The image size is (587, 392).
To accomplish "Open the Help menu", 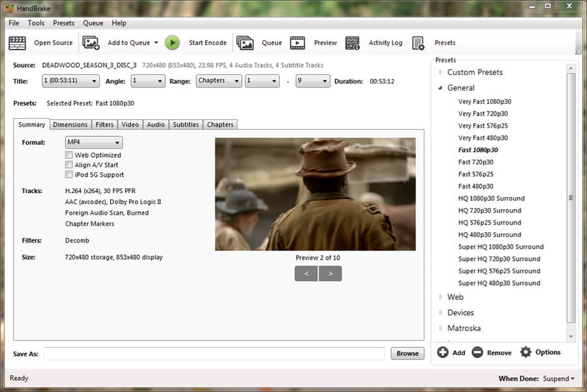I will pyautogui.click(x=119, y=23).
